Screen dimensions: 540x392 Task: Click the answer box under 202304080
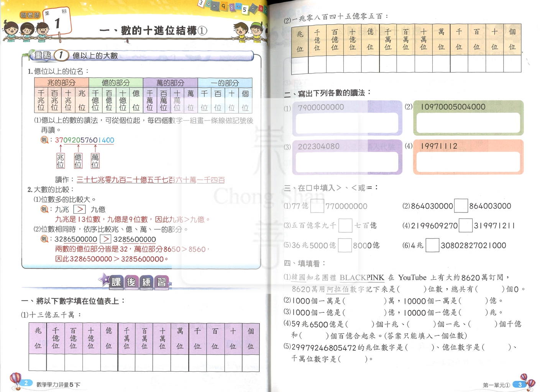click(x=347, y=162)
